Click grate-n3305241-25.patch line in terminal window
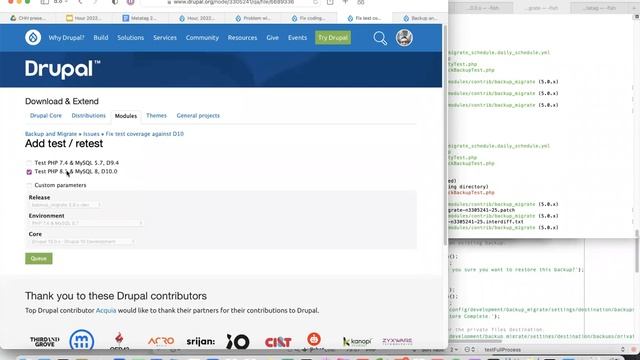Screen dimensions: 640x360 [x=482, y=210]
